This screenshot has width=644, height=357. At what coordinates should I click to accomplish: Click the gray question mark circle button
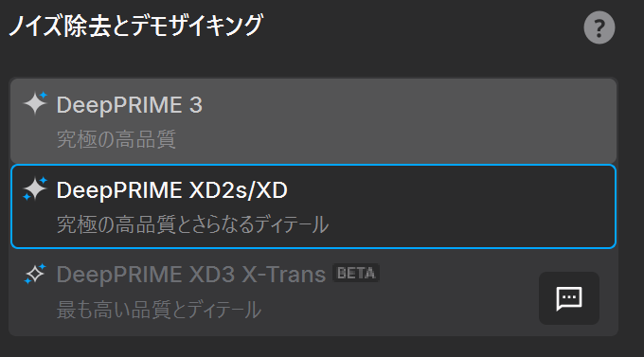pyautogui.click(x=599, y=28)
